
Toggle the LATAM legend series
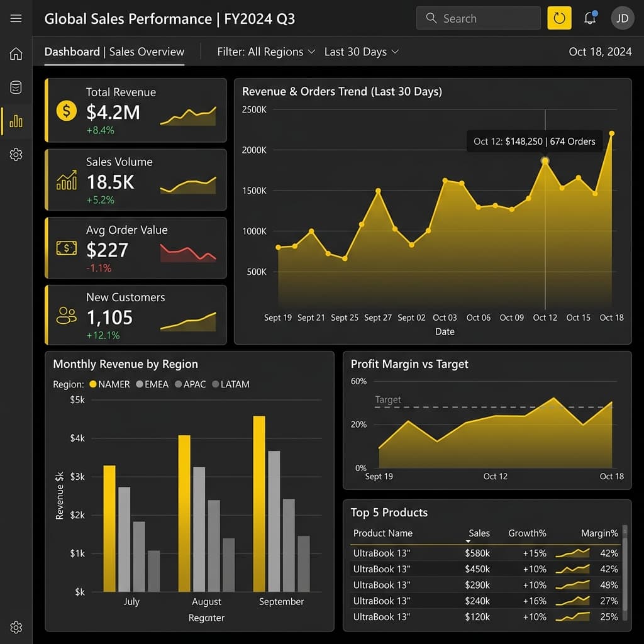pyautogui.click(x=230, y=384)
